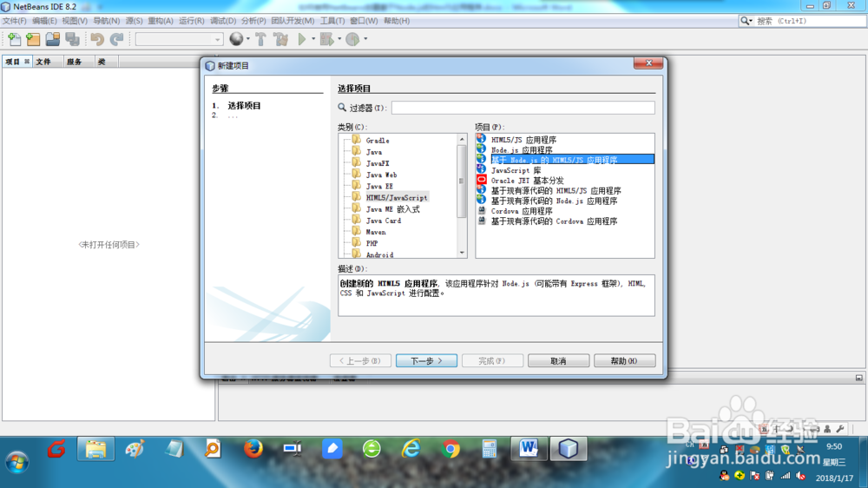Select 基于现有源代码的 Cordova 应用程序 project type

tap(554, 221)
